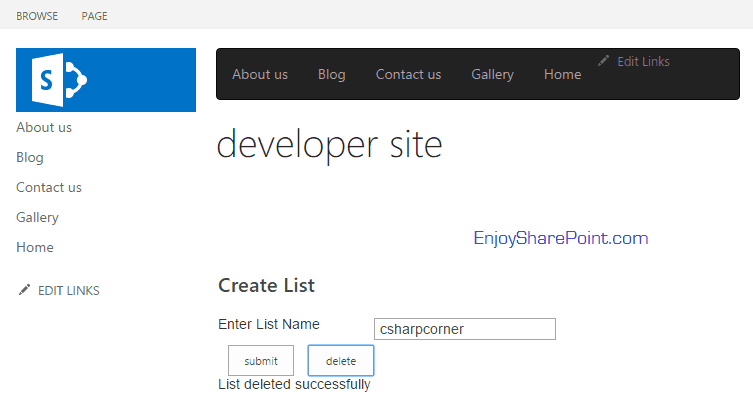Select Blog in the left sidebar
Image resolution: width=753 pixels, height=413 pixels.
click(30, 157)
